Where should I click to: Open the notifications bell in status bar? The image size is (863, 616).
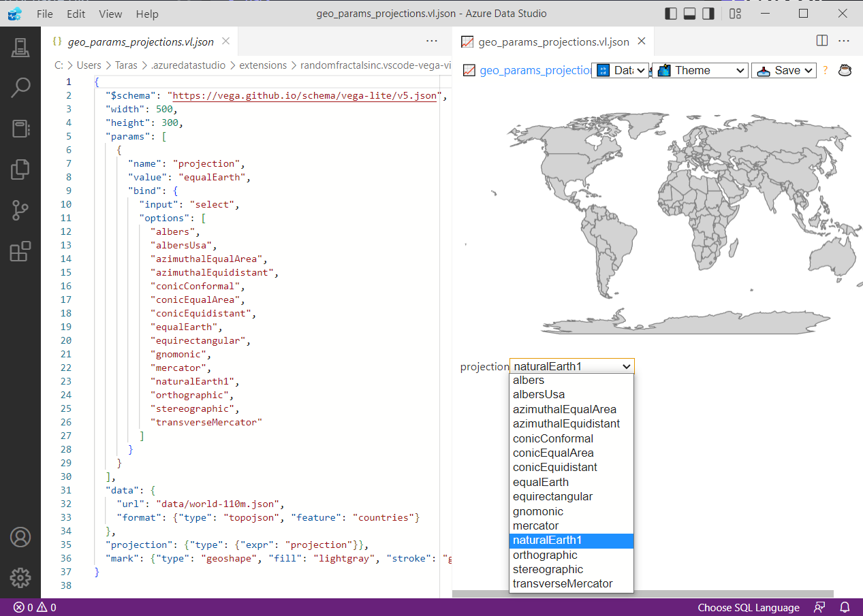(x=845, y=607)
